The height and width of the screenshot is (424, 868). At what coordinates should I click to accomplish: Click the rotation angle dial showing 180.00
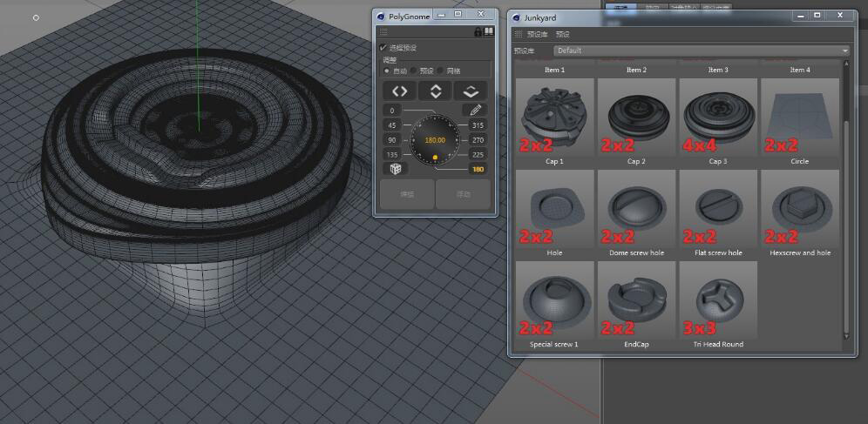pos(435,139)
